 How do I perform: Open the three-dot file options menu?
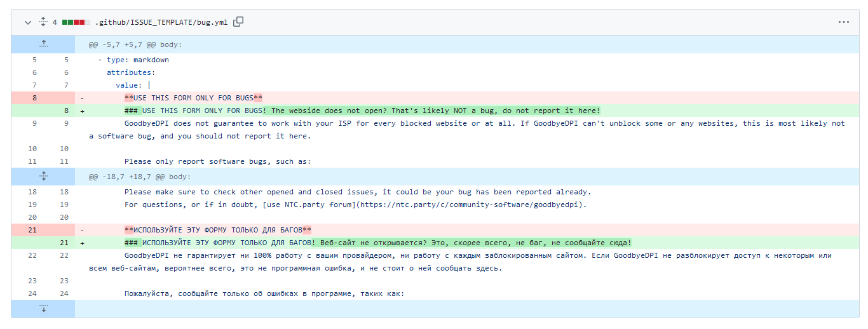[x=843, y=22]
